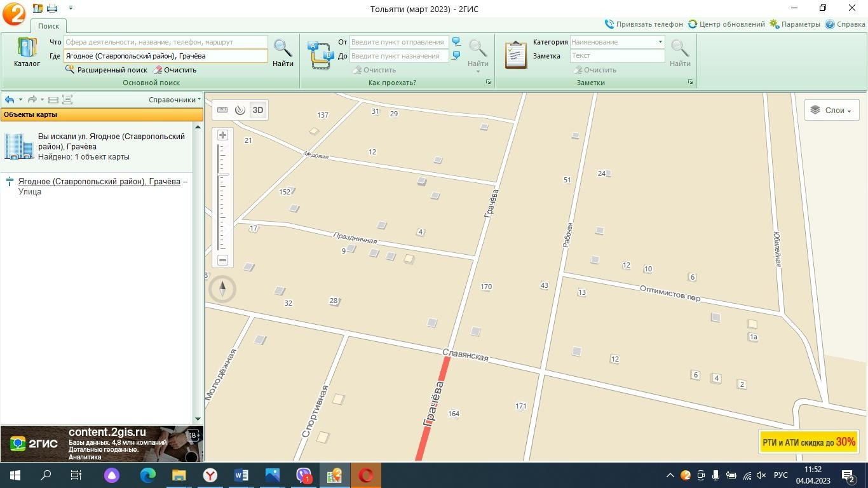
Task: Select the ruler measurement tool on map
Action: click(222, 110)
